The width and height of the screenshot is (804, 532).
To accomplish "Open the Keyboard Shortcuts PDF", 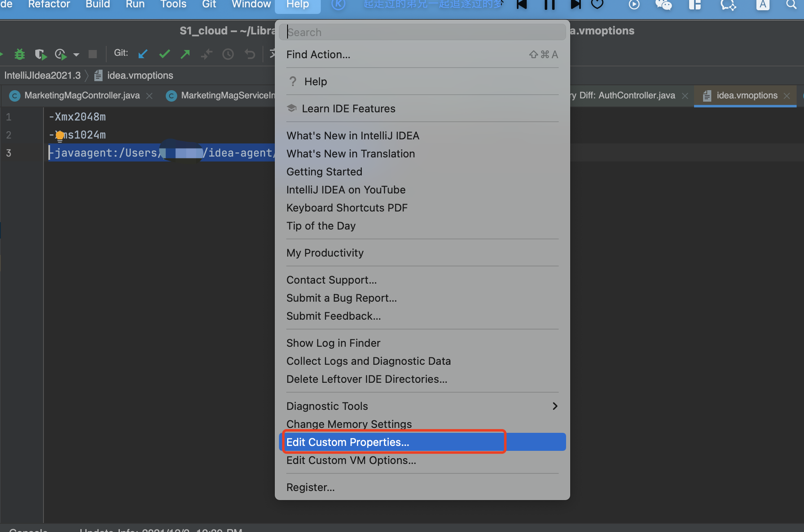I will 347,207.
